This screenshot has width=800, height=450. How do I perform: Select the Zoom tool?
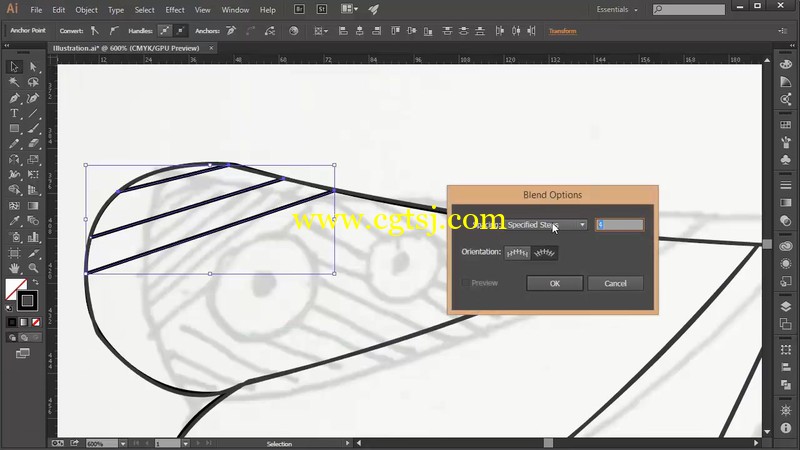pyautogui.click(x=33, y=268)
